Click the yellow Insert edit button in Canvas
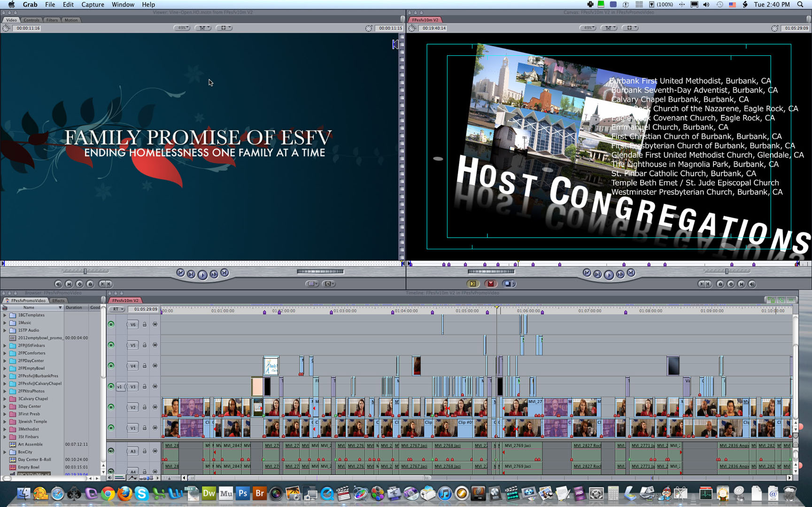Image resolution: width=812 pixels, height=507 pixels. 473,284
